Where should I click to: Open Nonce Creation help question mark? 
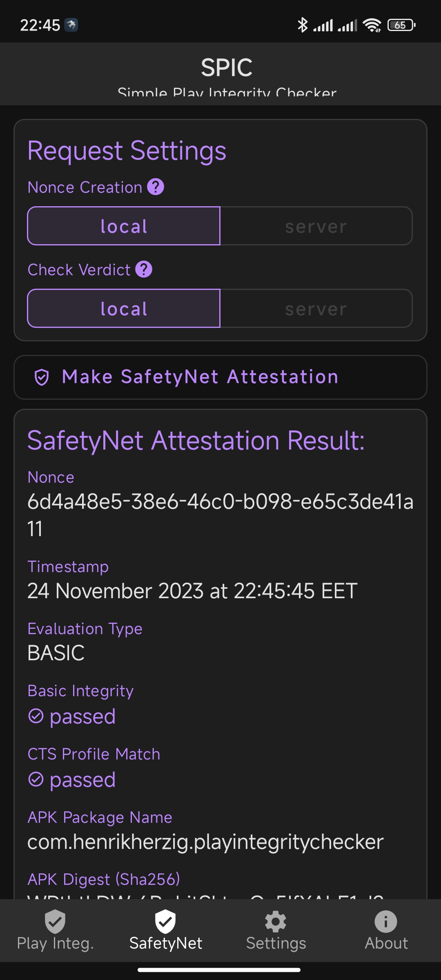[156, 187]
